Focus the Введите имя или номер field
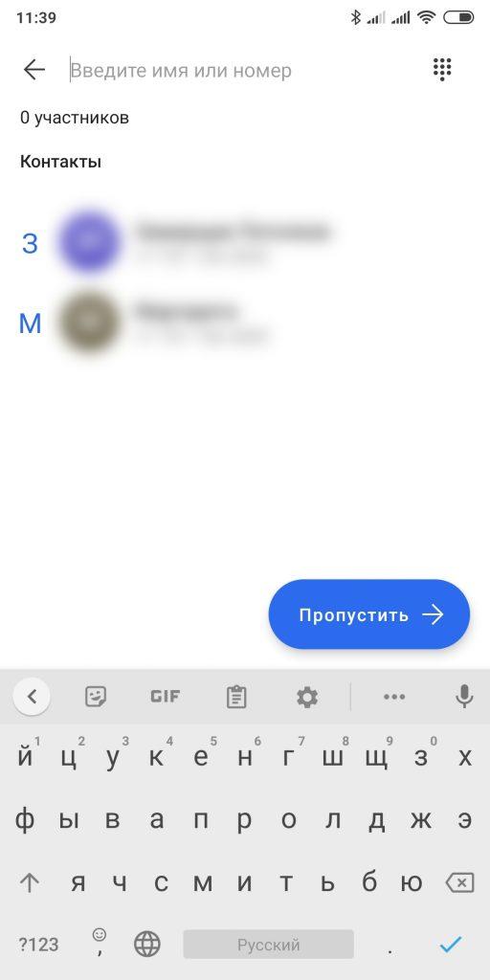The height and width of the screenshot is (980, 490). click(244, 70)
